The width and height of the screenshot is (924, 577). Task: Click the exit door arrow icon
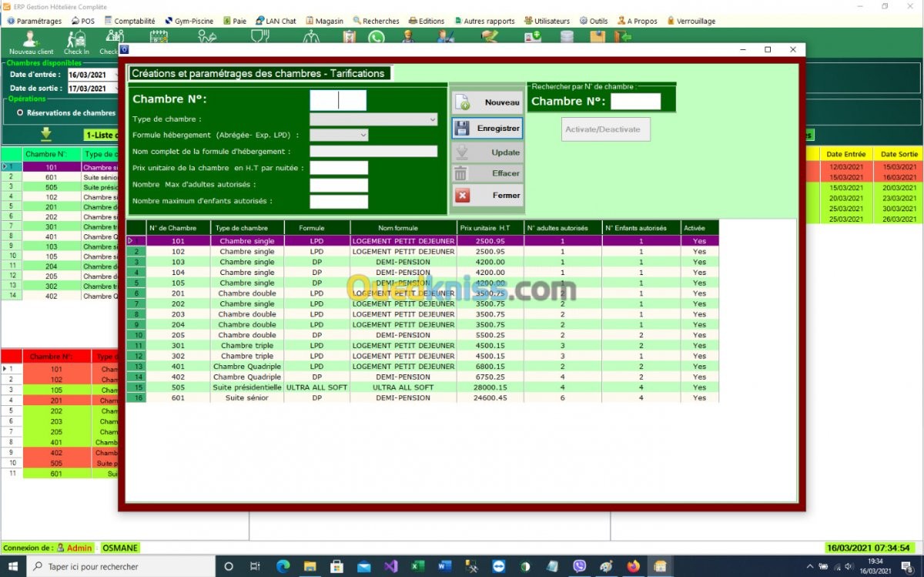[624, 36]
